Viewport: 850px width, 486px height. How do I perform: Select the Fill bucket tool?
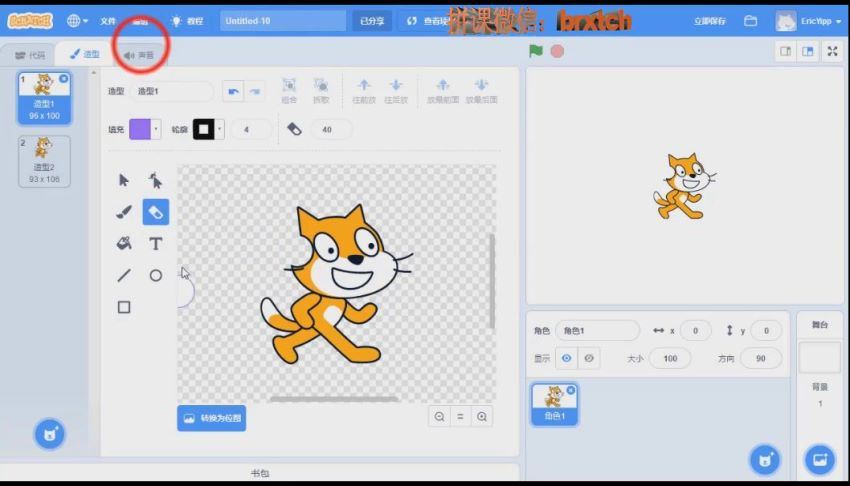124,243
